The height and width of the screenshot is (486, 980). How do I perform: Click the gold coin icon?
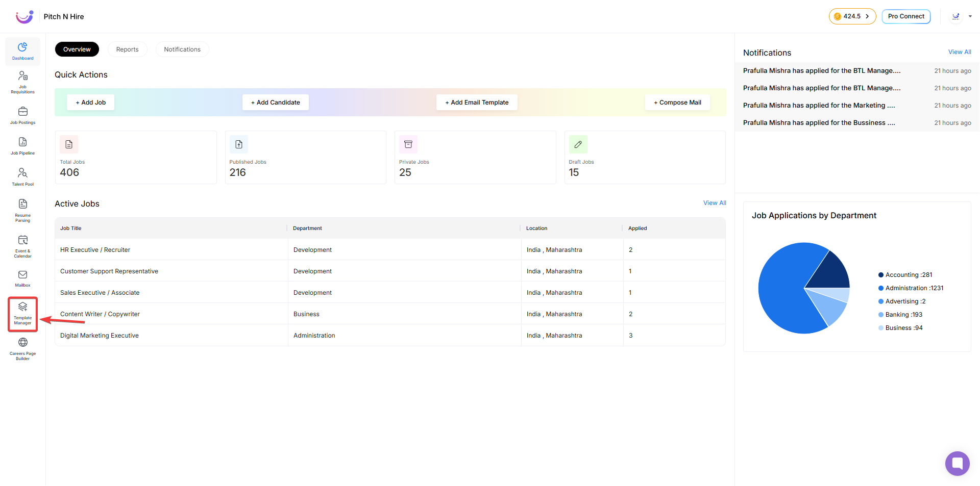click(x=837, y=16)
